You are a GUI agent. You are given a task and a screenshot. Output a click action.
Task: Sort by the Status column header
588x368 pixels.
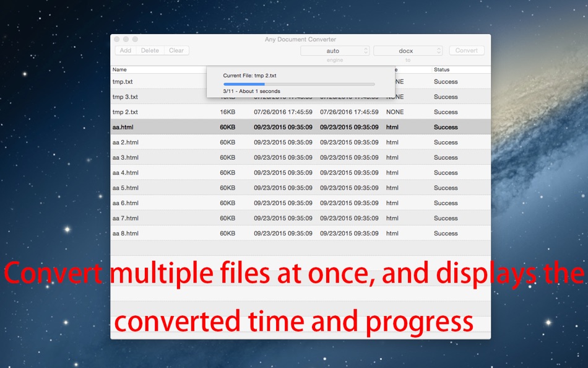442,69
